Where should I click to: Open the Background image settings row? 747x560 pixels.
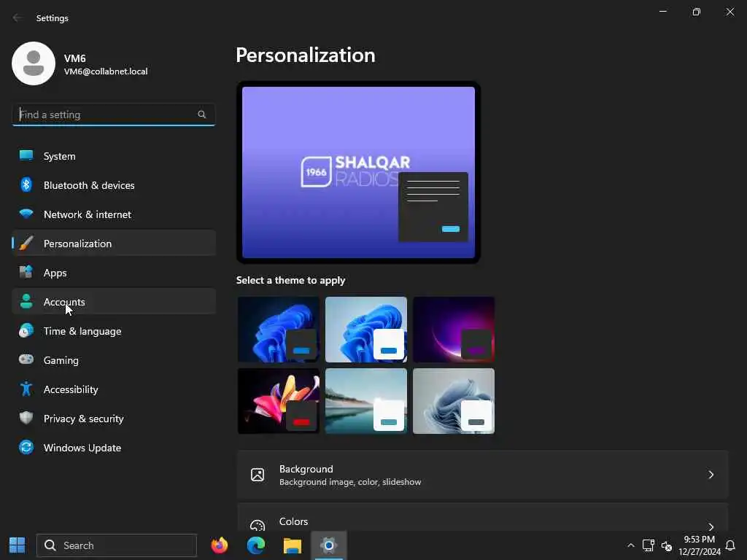point(483,475)
